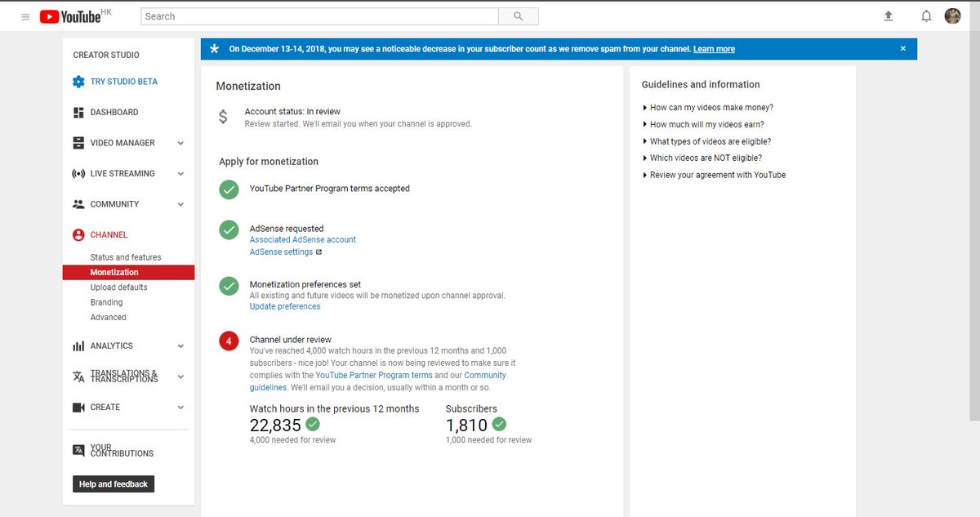This screenshot has height=517, width=980.
Task: Focus the YouTube search field
Action: coord(319,16)
